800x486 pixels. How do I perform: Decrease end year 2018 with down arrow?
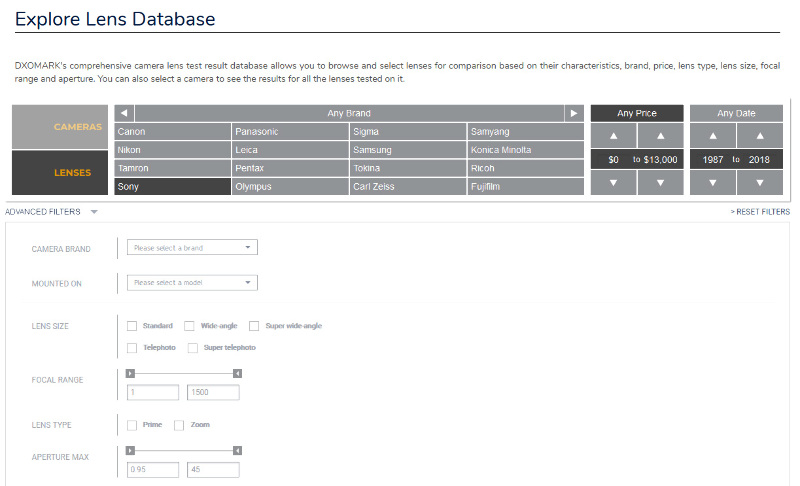[x=760, y=183]
